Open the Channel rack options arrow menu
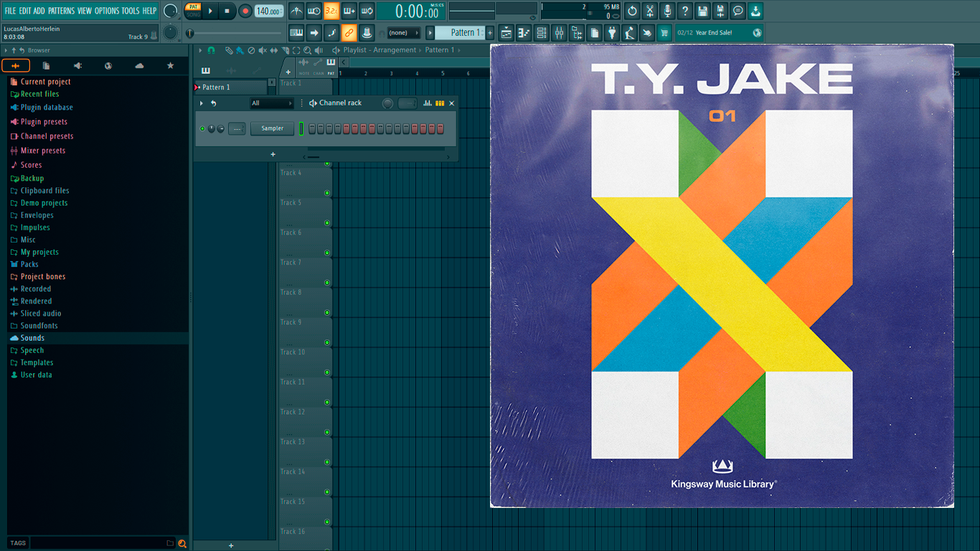This screenshot has height=551, width=980. click(x=202, y=103)
